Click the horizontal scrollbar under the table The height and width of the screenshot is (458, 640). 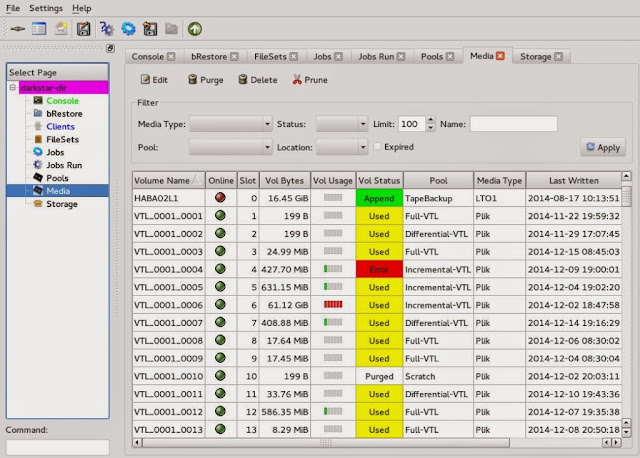click(326, 442)
